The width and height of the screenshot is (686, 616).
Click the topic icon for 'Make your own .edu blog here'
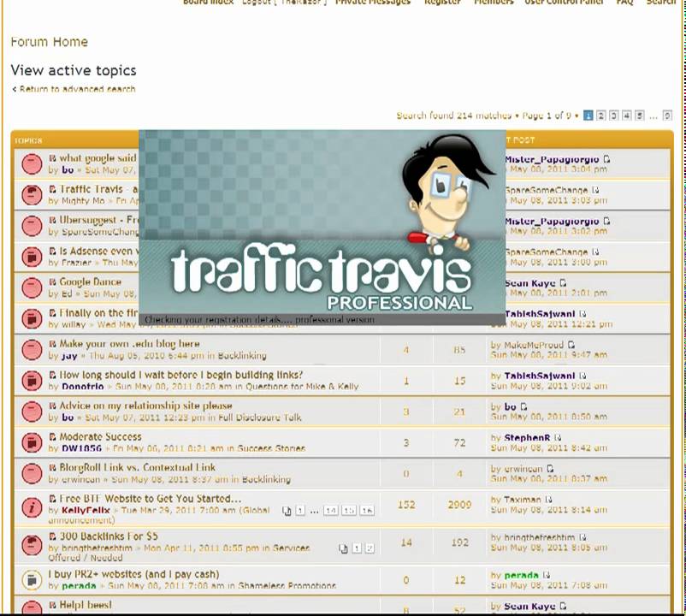coord(32,350)
